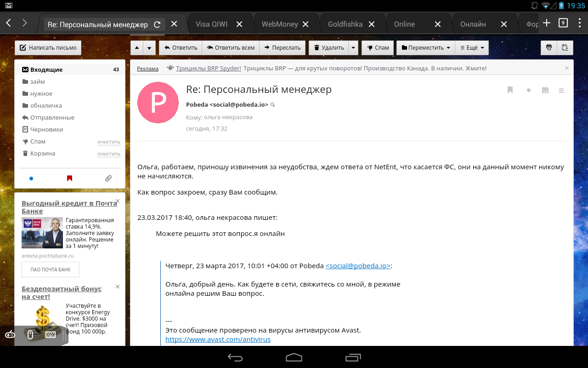The height and width of the screenshot is (368, 588).
Task: Close the Goldfishka tab
Action: coord(372,24)
